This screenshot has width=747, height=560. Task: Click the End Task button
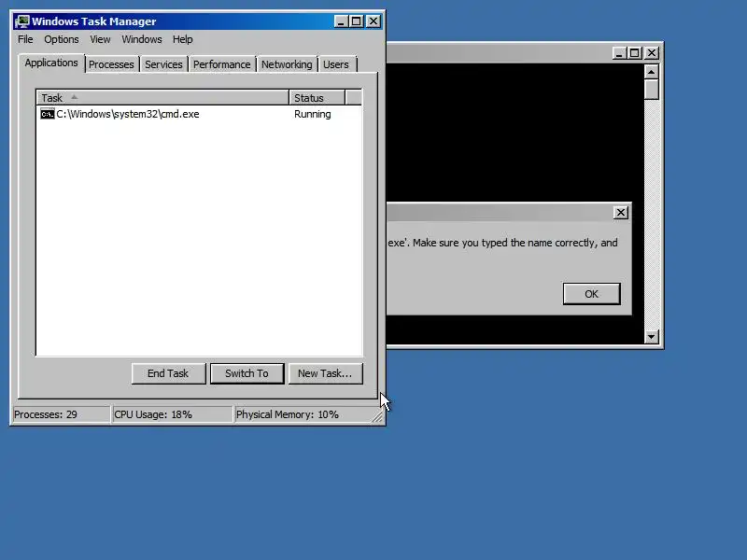point(169,373)
